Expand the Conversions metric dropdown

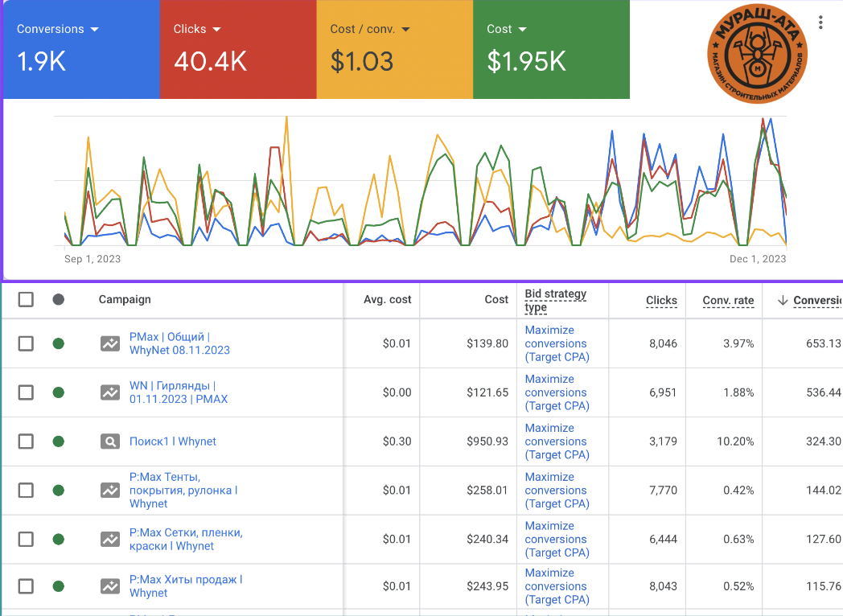(95, 29)
